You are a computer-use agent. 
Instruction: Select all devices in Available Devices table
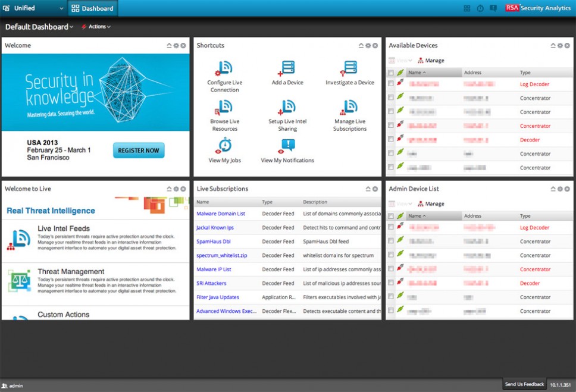(391, 72)
